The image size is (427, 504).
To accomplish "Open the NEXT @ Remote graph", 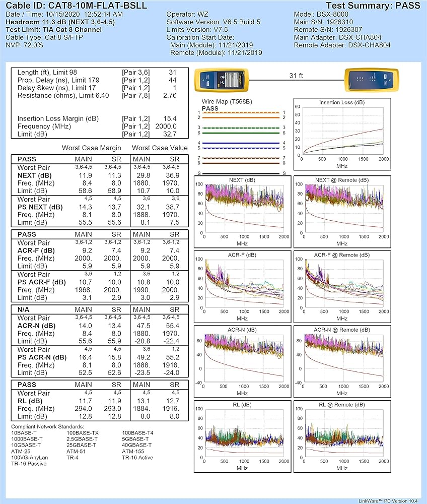I will tap(342, 209).
